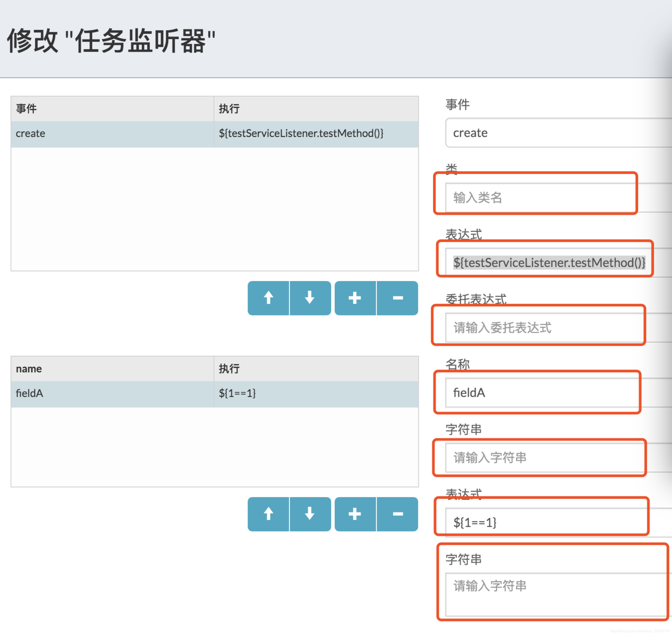The image size is (672, 635).
Task: Click the class name input field
Action: pyautogui.click(x=542, y=198)
